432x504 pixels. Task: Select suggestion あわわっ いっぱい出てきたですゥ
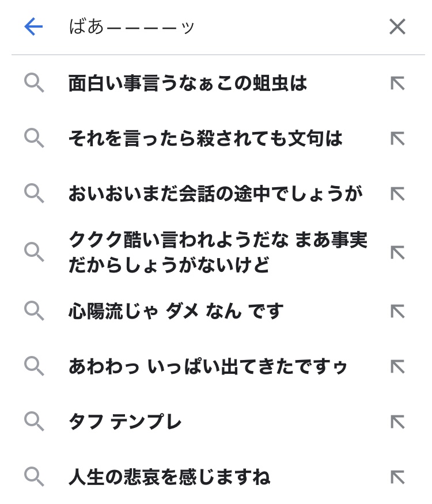[x=208, y=366]
